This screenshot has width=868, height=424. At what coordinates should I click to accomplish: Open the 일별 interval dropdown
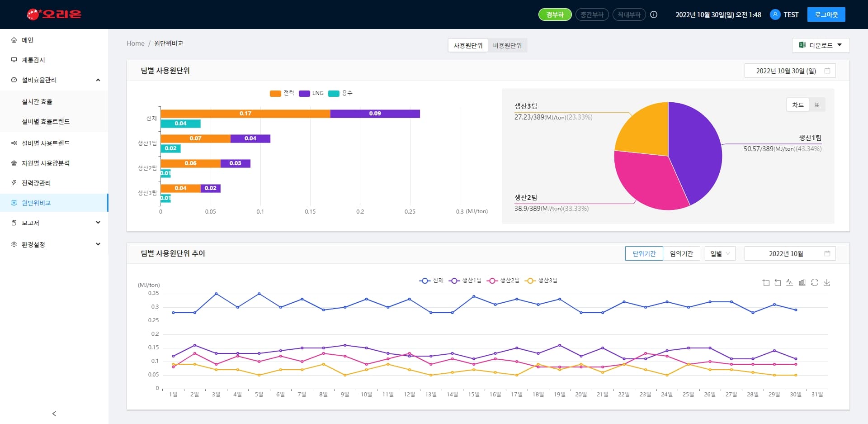tap(720, 253)
